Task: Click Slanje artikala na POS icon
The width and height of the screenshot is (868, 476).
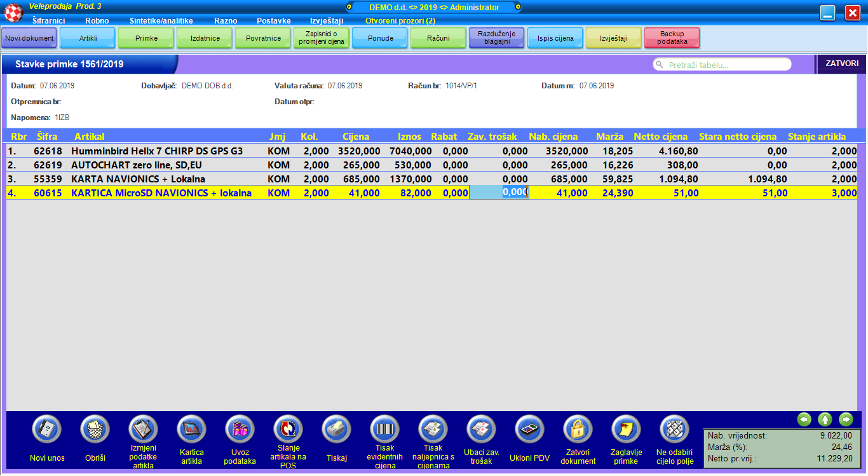Action: coord(288,430)
